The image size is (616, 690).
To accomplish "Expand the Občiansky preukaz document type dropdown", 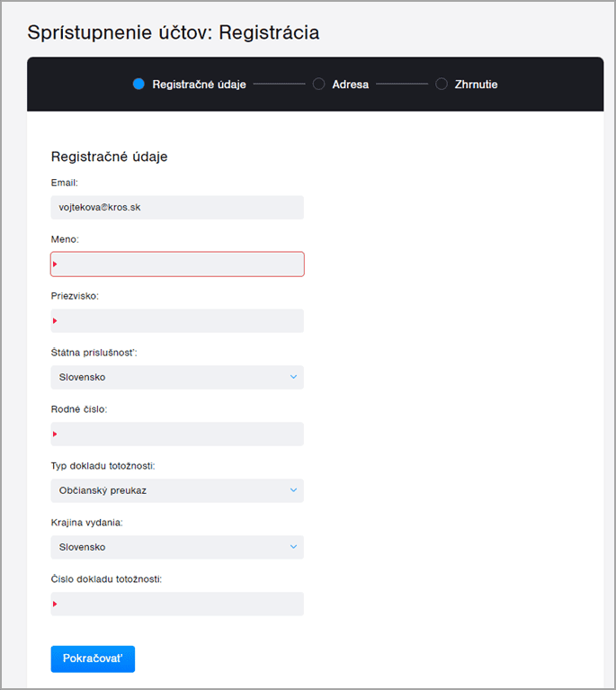I will click(176, 490).
